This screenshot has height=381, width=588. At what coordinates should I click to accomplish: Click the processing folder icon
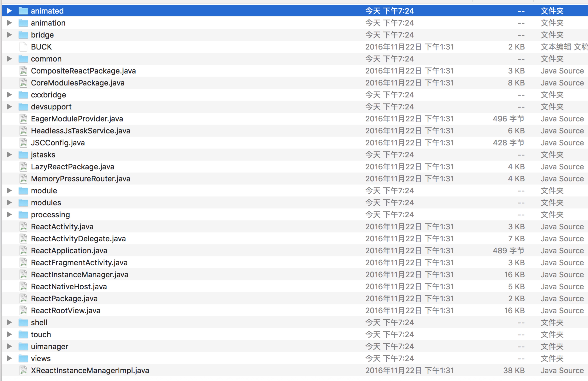click(x=23, y=214)
